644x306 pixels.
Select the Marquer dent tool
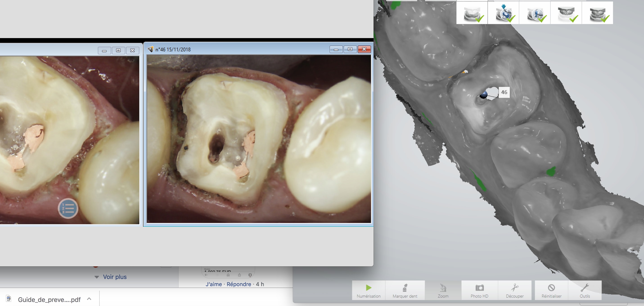405,290
